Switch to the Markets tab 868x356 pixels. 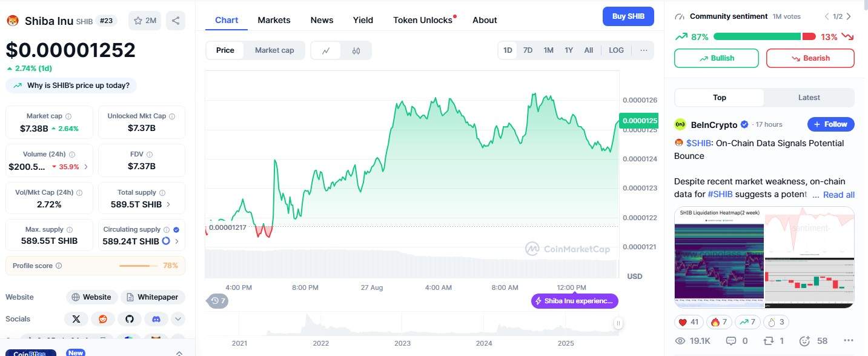pos(274,20)
